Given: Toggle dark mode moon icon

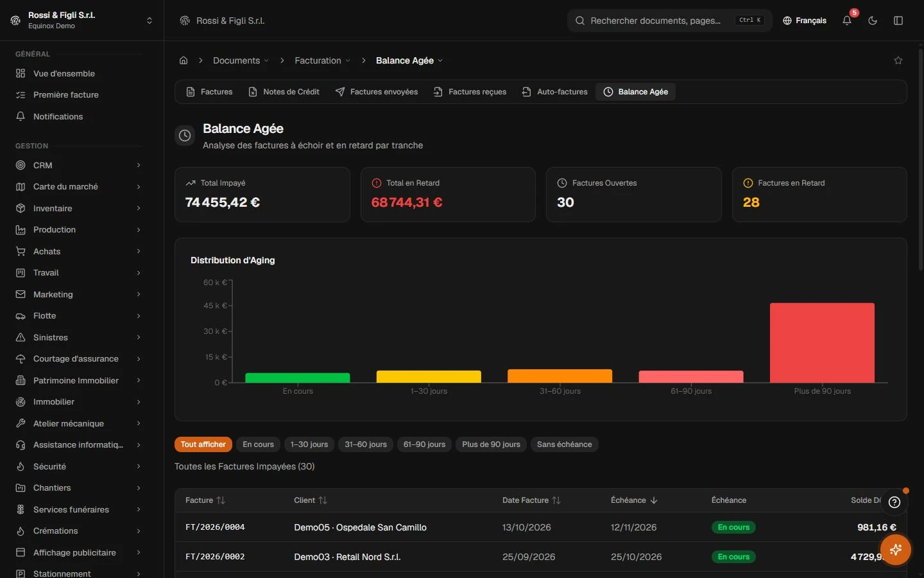Looking at the screenshot, I should pyautogui.click(x=873, y=21).
